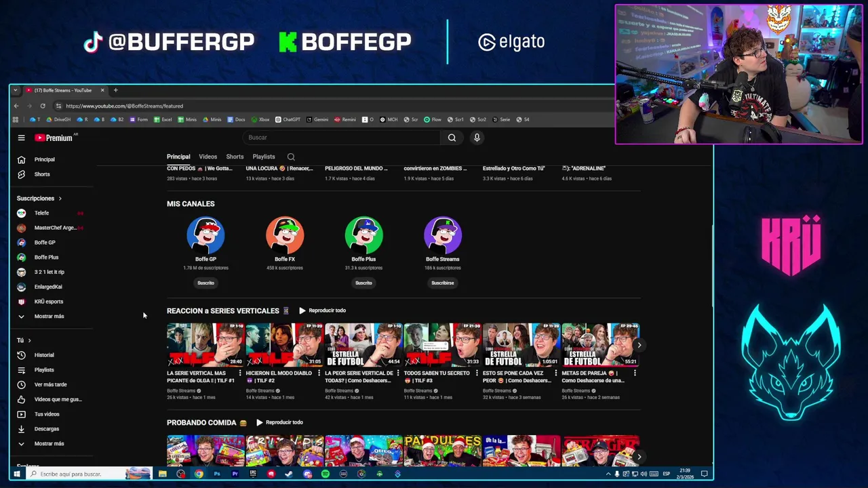Open Xbox bookmark
Viewport: 868px width, 488px height.
pyautogui.click(x=260, y=119)
